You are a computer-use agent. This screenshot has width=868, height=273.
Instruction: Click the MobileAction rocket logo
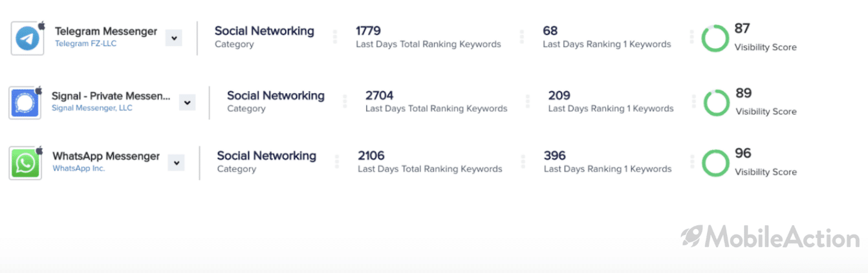tap(693, 237)
